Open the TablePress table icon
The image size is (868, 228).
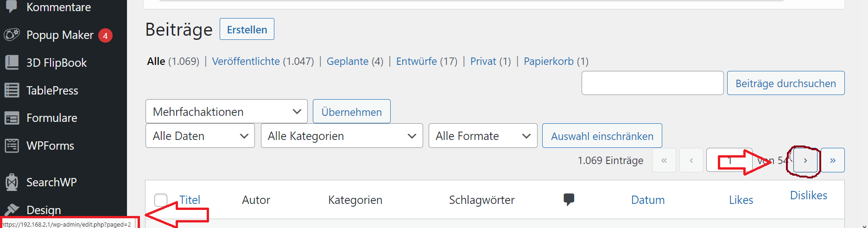coord(12,90)
